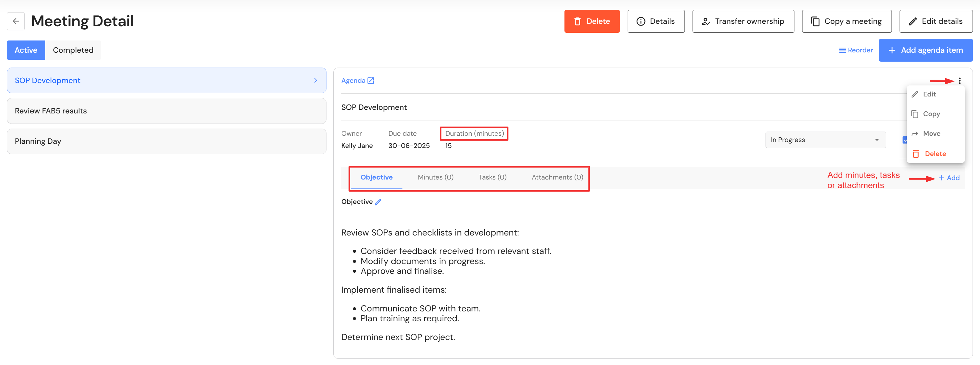Image resolution: width=980 pixels, height=365 pixels.
Task: Choose Copy in the context menu
Action: point(931,114)
